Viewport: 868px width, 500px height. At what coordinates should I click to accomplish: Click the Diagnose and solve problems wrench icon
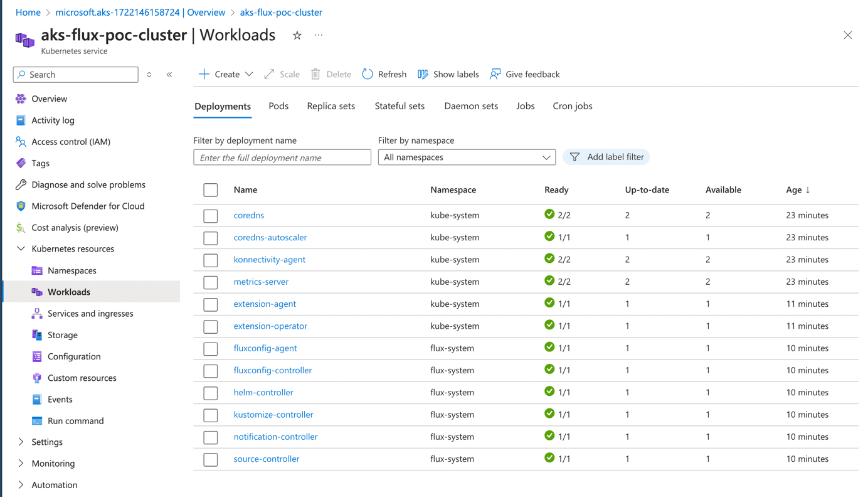[x=21, y=185]
